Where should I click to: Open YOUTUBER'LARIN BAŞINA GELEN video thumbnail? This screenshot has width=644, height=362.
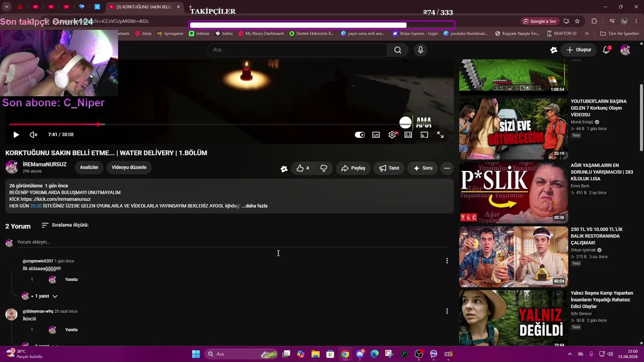(513, 129)
